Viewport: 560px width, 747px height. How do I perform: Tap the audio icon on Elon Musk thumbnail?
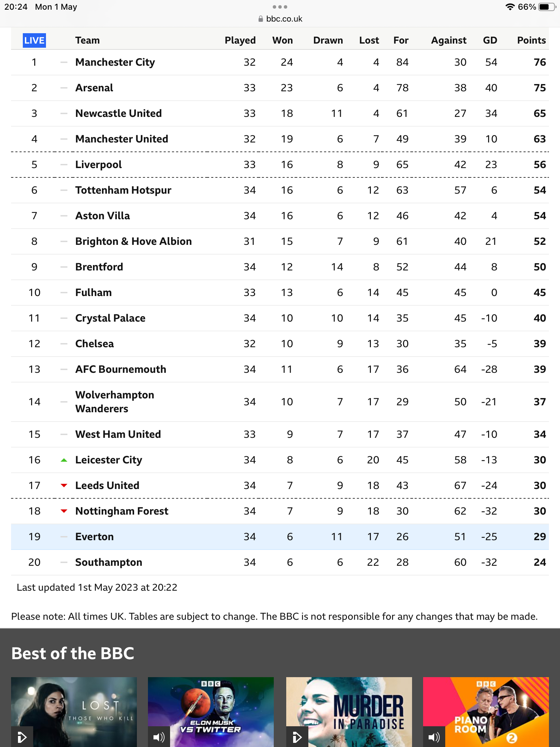pyautogui.click(x=159, y=737)
